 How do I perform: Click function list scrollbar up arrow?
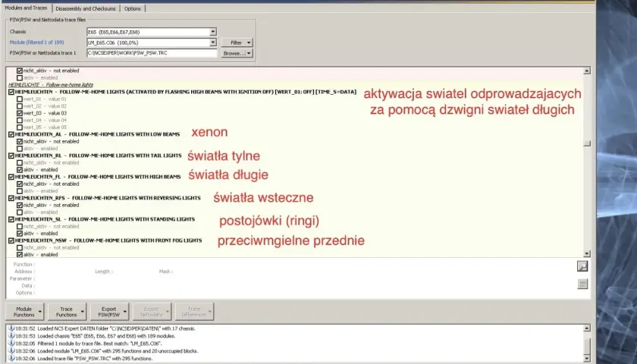(x=587, y=71)
